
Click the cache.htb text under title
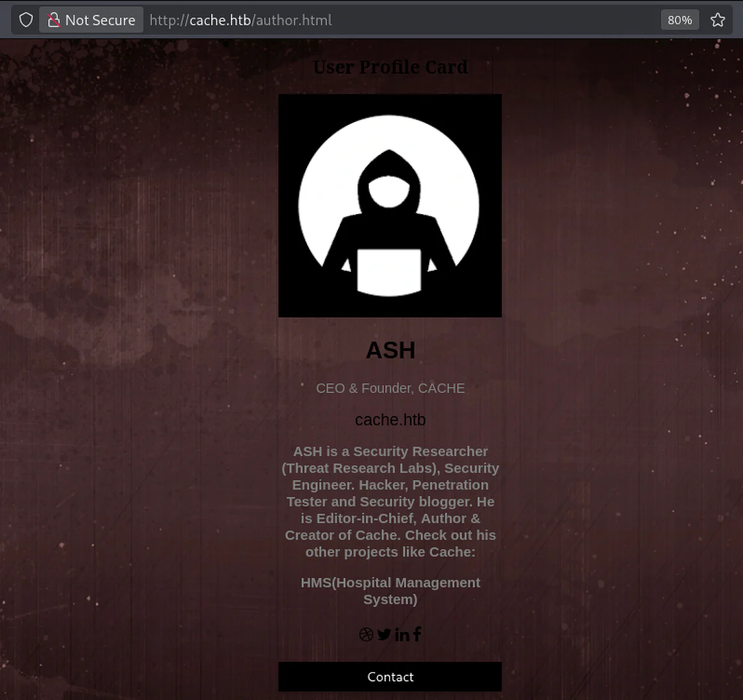(x=390, y=420)
